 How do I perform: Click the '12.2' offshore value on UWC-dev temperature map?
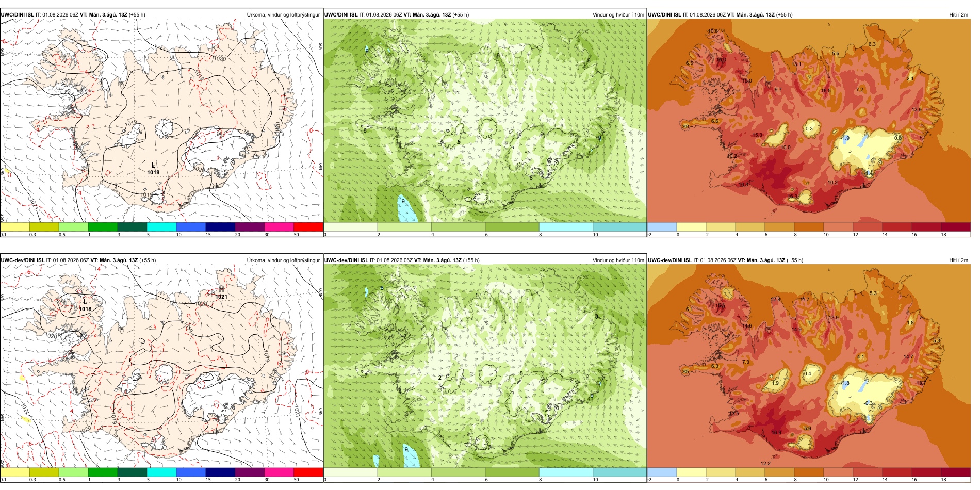pyautogui.click(x=765, y=464)
